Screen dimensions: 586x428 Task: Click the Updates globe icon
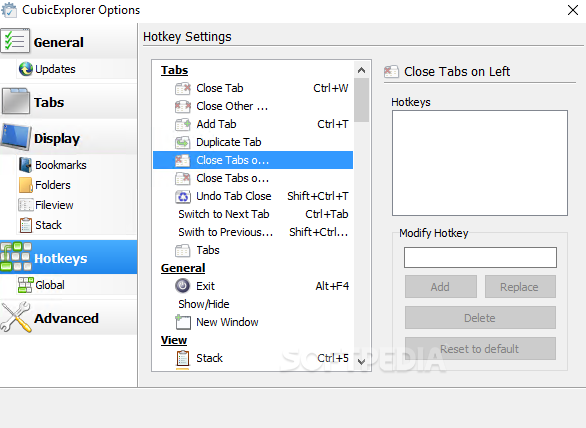click(25, 69)
